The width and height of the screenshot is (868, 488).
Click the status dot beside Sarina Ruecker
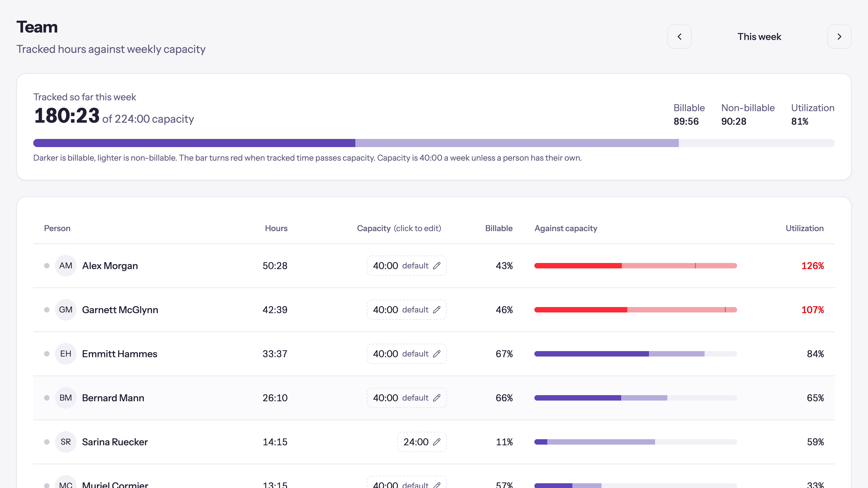pos(47,442)
